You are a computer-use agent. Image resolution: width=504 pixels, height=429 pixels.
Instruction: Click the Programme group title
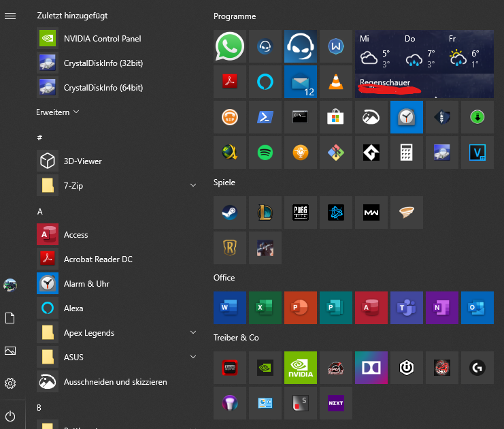(x=235, y=16)
